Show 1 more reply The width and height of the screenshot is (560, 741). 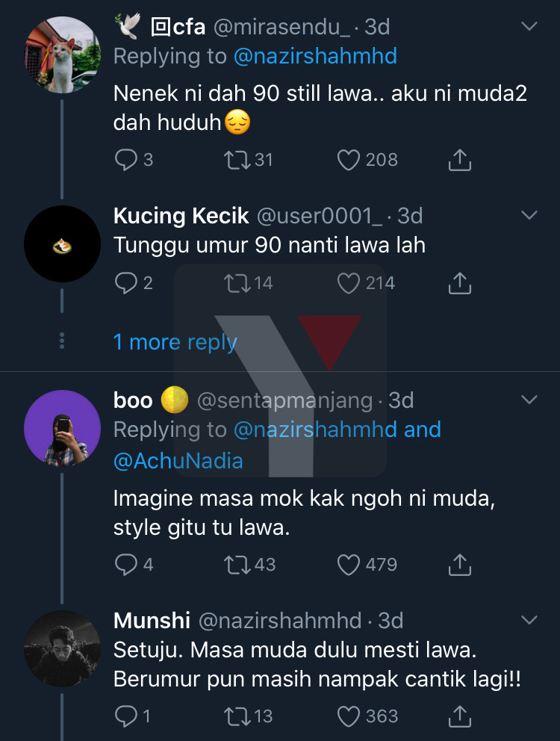point(175,342)
